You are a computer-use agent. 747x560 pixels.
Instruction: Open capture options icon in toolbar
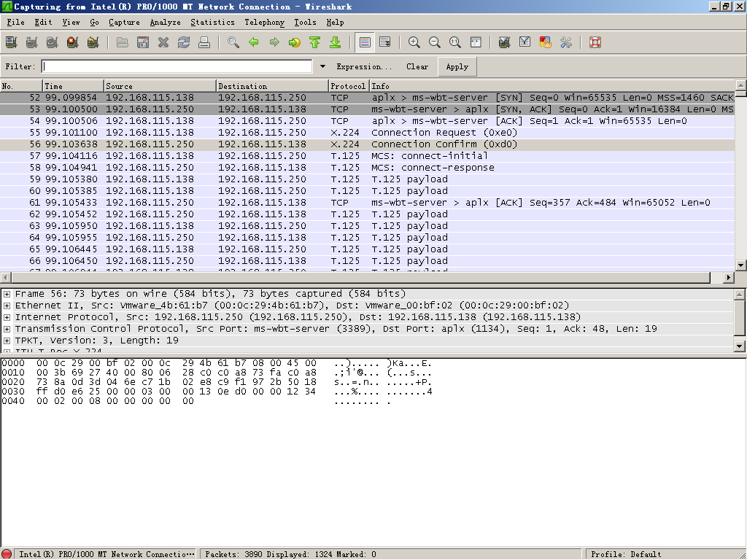(32, 42)
